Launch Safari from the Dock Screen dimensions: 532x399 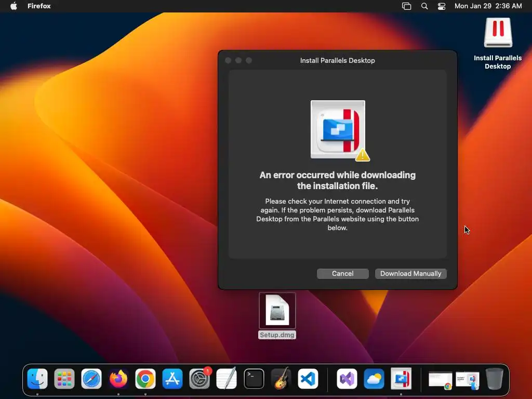pyautogui.click(x=91, y=379)
